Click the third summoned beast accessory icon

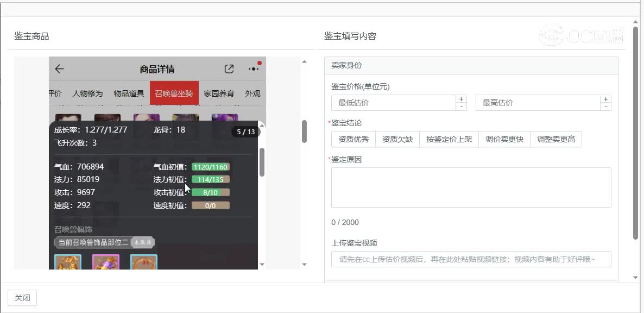point(144,262)
